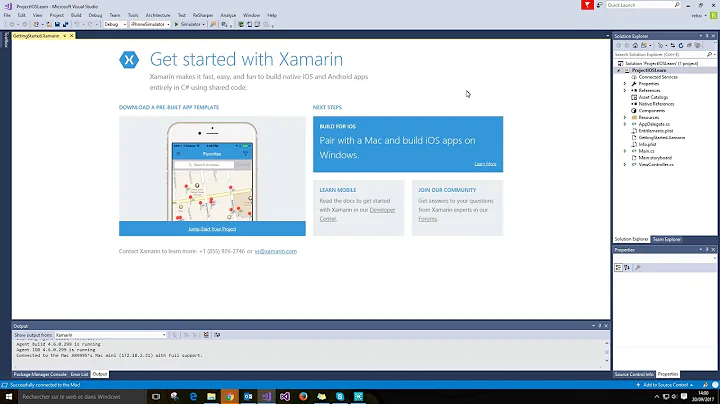Expand ViewController.cs node
The image size is (720, 404).
tap(625, 164)
